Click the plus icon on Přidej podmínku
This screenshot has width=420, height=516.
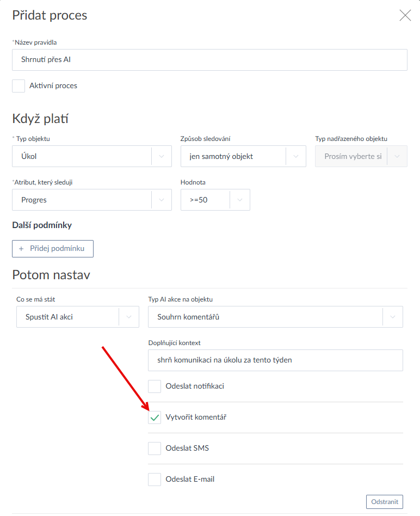coord(21,248)
